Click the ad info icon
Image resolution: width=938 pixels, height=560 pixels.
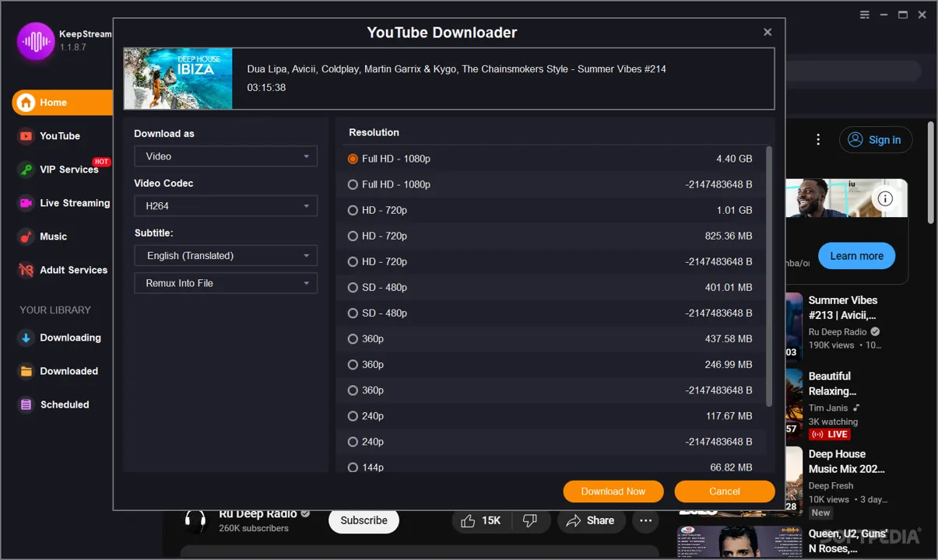885,198
